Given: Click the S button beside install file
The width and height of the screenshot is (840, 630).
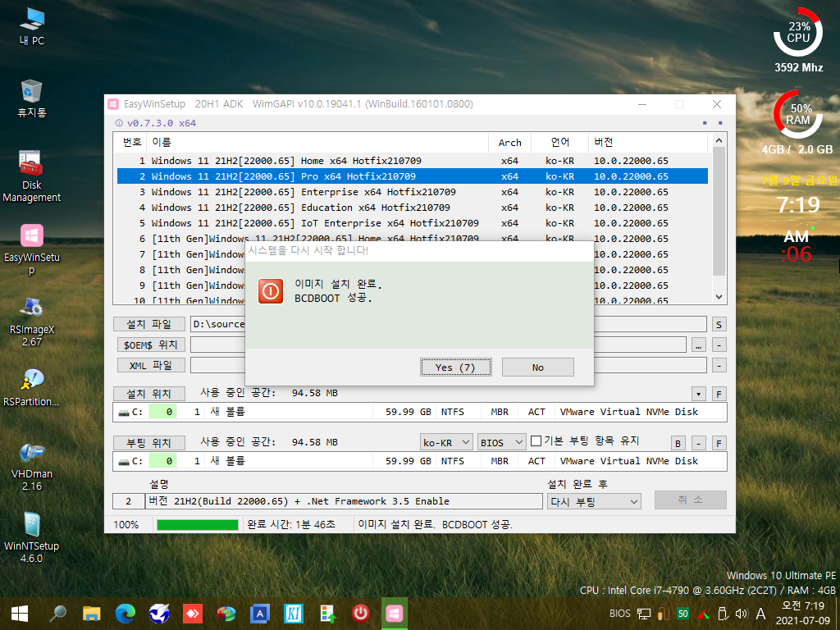Looking at the screenshot, I should point(719,325).
